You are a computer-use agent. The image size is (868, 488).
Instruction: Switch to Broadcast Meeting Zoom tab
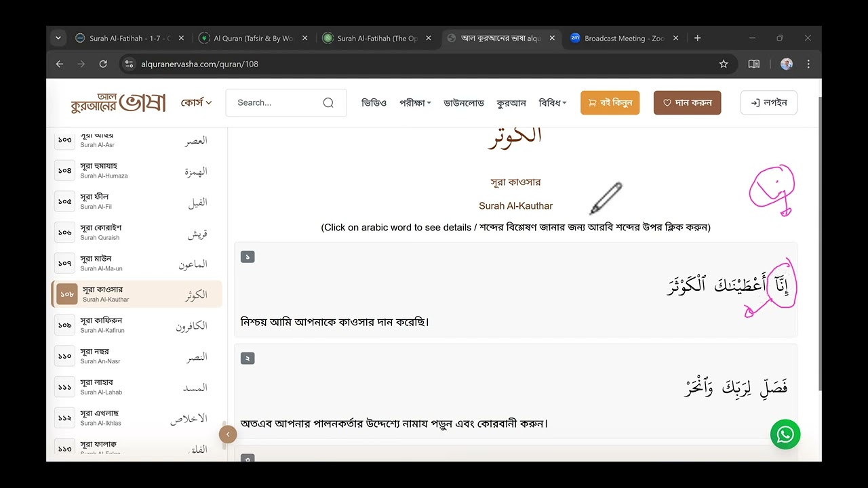coord(624,39)
